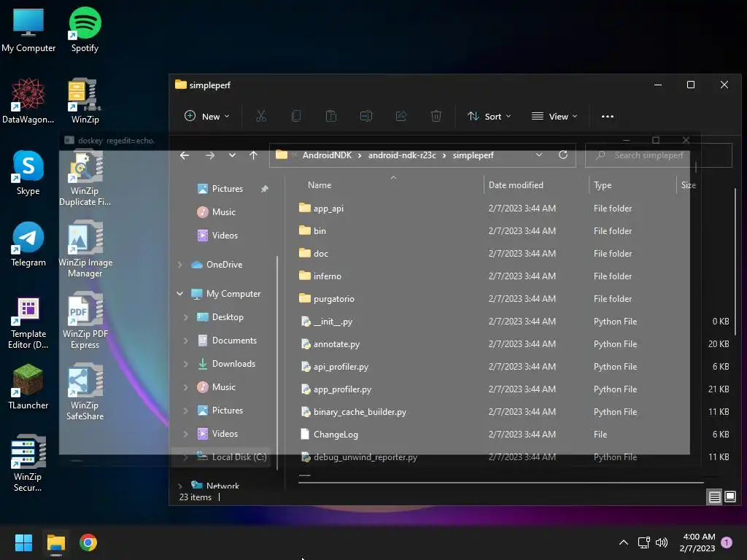This screenshot has height=560, width=747.
Task: Switch to large thumbnails view icon
Action: point(729,497)
